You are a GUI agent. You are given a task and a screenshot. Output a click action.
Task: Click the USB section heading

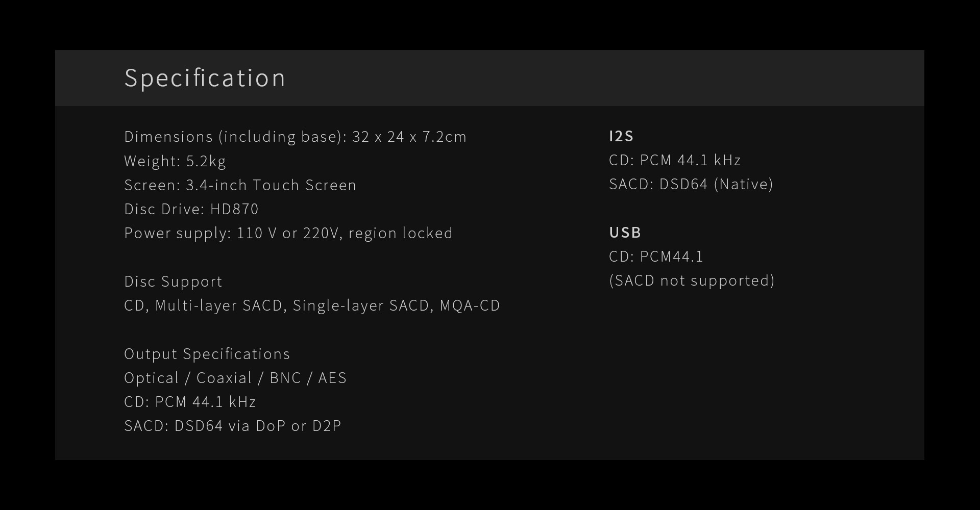tap(625, 233)
